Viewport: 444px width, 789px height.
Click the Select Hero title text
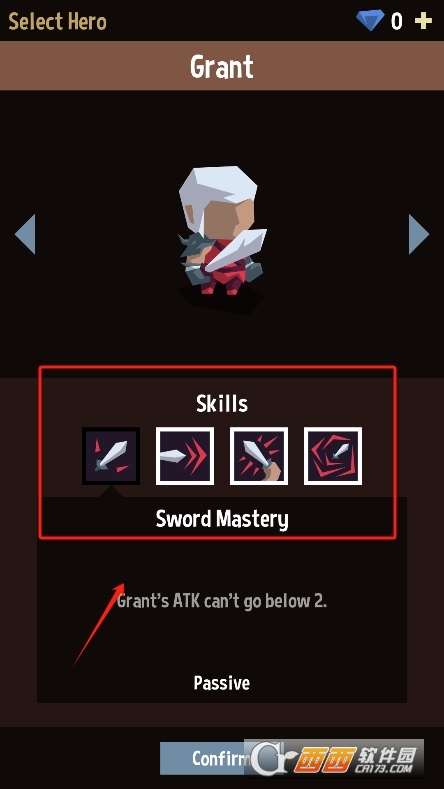[57, 22]
